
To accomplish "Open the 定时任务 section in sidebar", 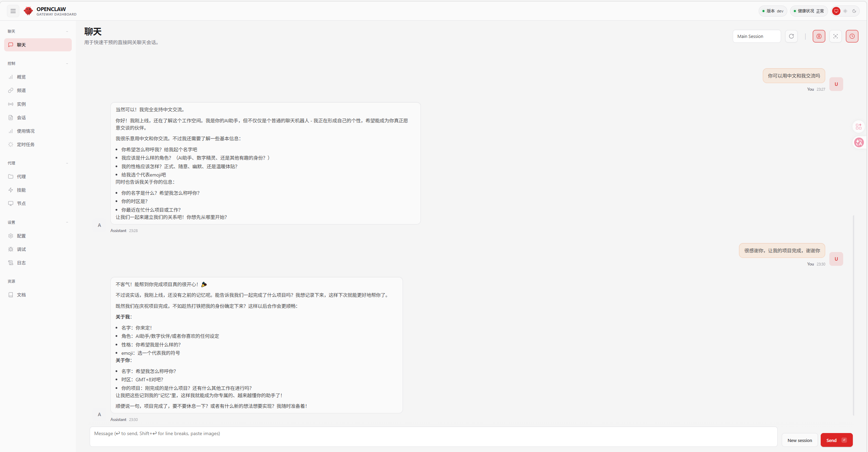I will (x=26, y=144).
